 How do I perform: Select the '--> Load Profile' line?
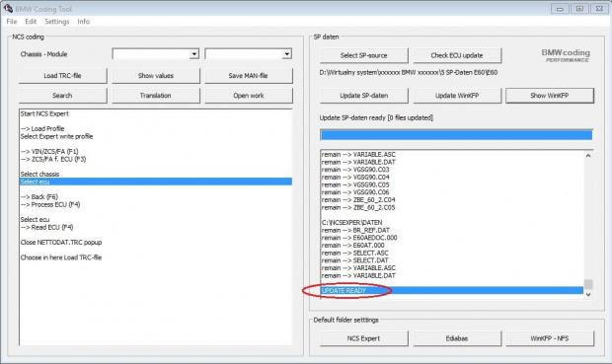42,129
